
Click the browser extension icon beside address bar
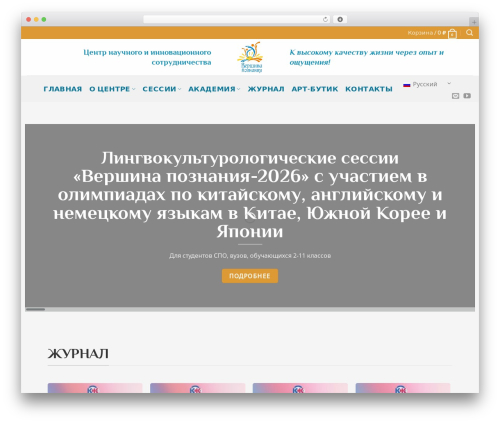coord(340,20)
